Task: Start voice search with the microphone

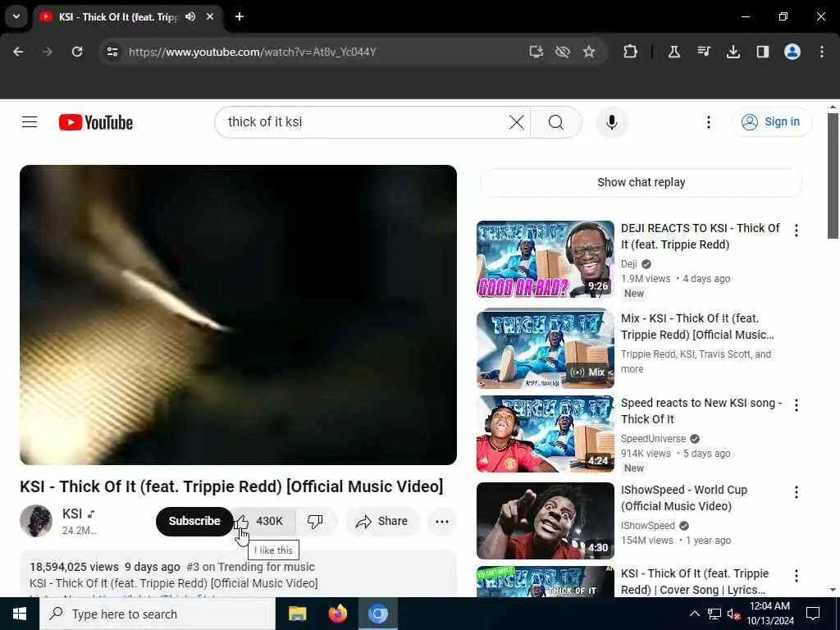Action: tap(611, 122)
